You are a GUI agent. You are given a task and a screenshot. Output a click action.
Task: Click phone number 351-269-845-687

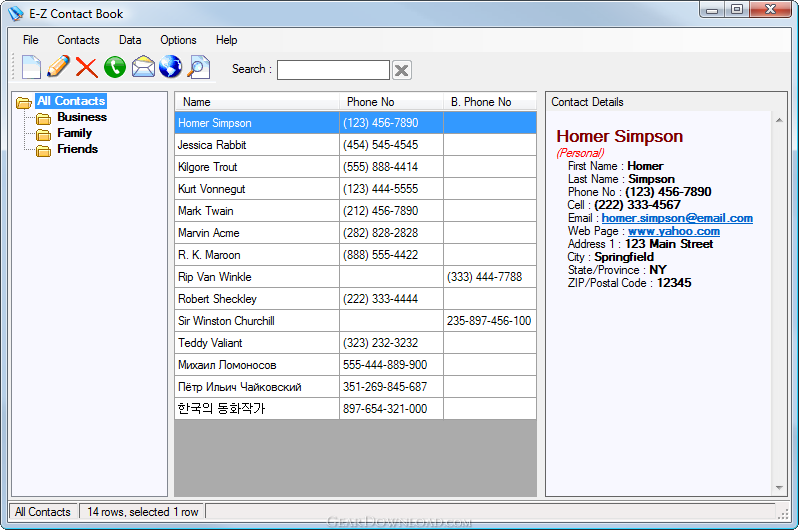pyautogui.click(x=385, y=386)
